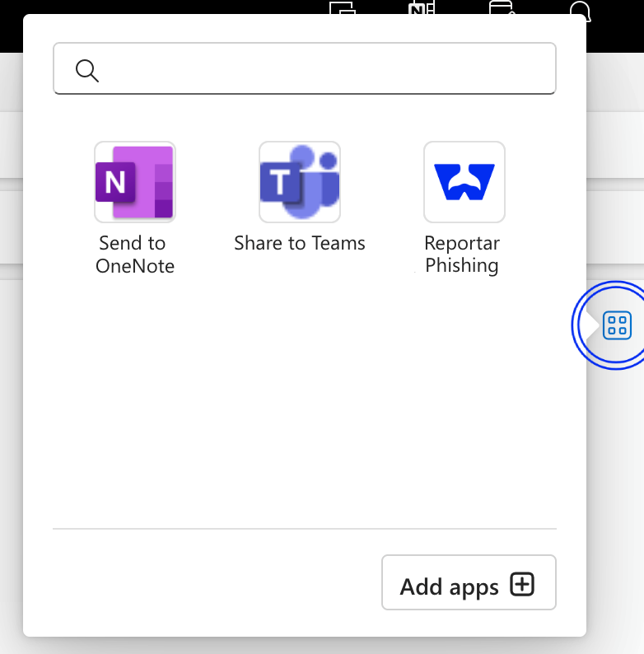Screen dimensions: 644x654
Task: Open the OneNote feed icon in header
Action: click(x=421, y=7)
